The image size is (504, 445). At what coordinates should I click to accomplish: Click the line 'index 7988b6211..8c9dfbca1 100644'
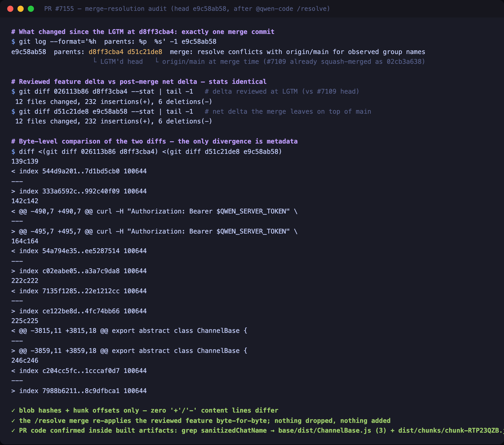(x=79, y=391)
